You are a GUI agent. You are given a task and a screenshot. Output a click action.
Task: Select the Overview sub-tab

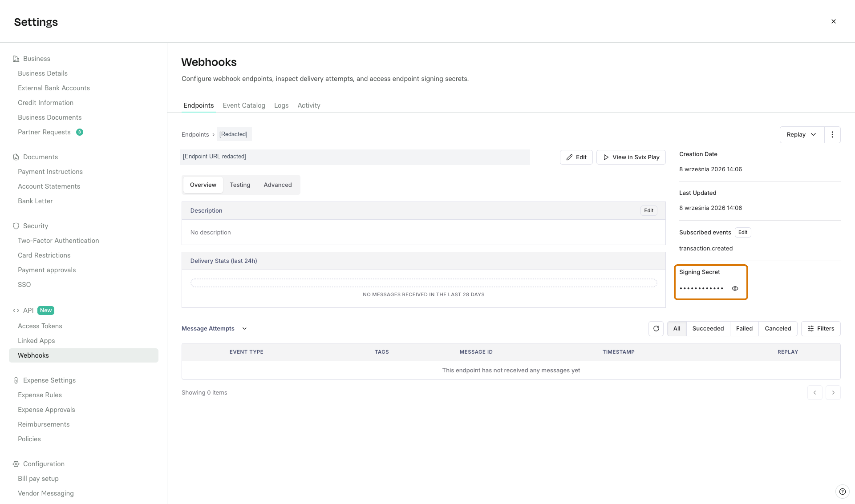[x=203, y=185]
